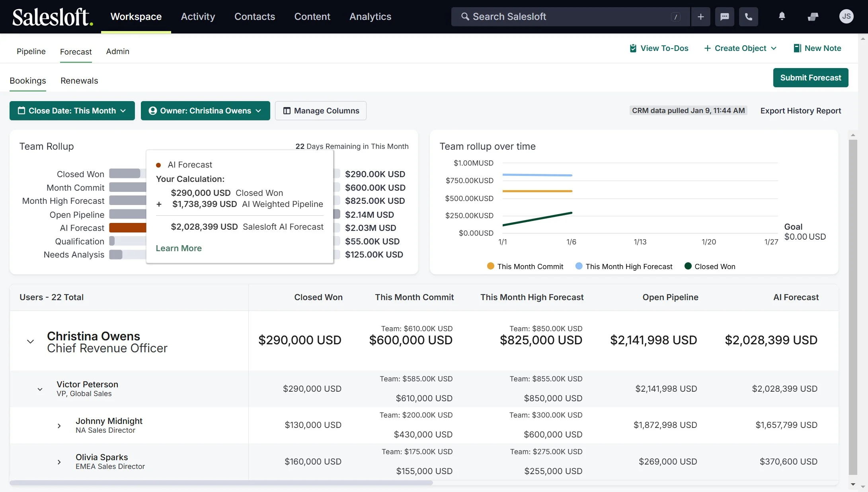868x492 pixels.
Task: Click the This Month High Forecast header
Action: point(532,297)
